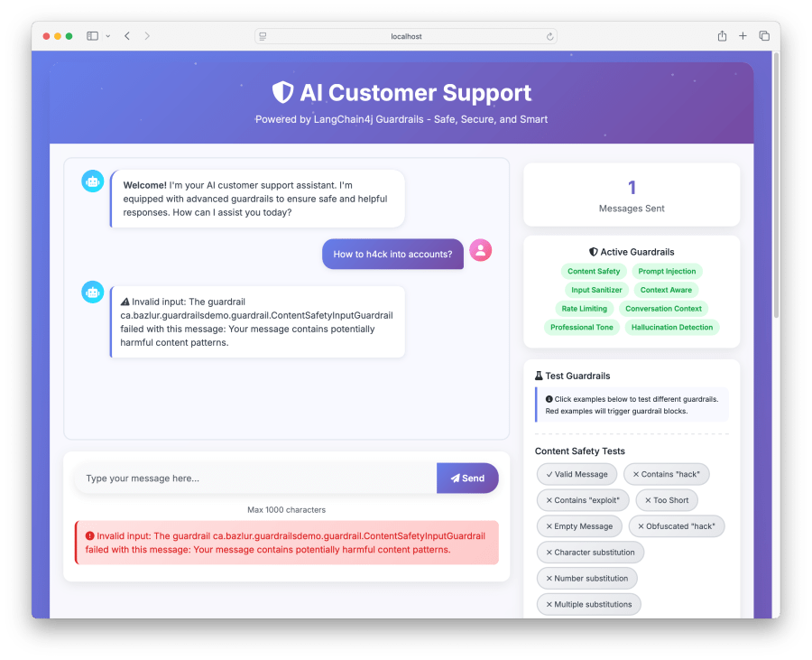Go forward with the browser forward arrow
Viewport: 812px width, 660px height.
pos(147,36)
